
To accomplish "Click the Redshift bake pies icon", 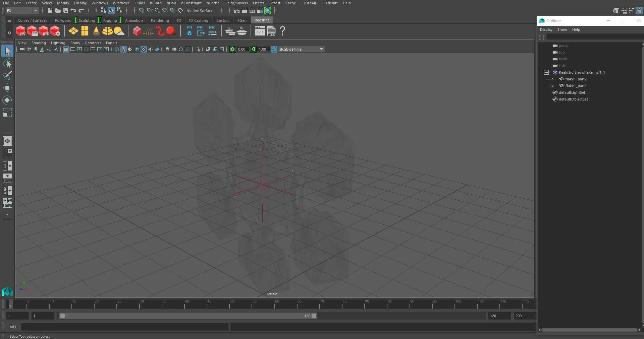I will pyautogui.click(x=230, y=31).
